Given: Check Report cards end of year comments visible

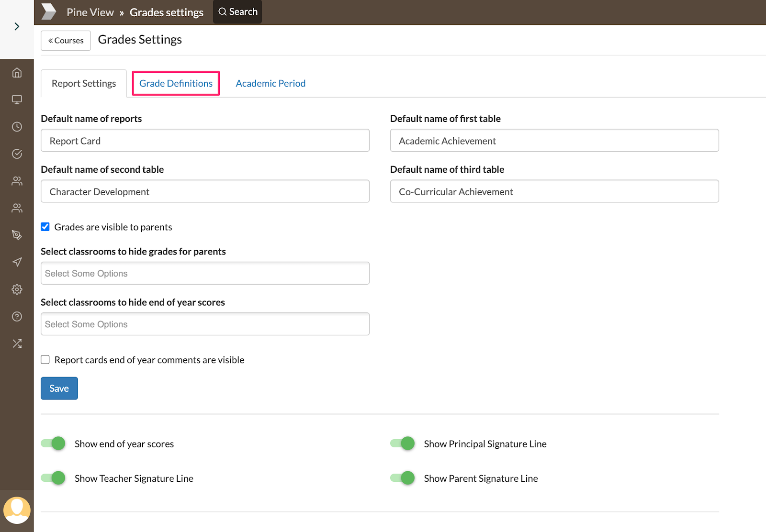Looking at the screenshot, I should coord(45,360).
